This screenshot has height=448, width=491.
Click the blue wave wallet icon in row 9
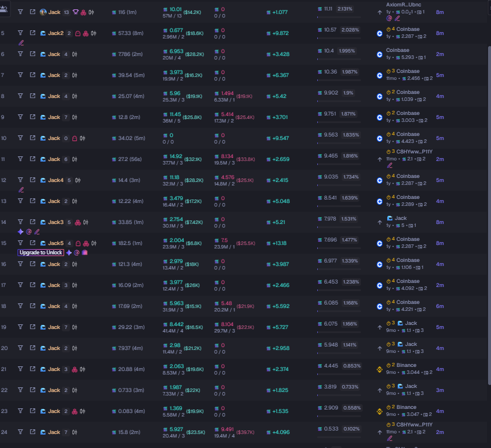pos(43,117)
